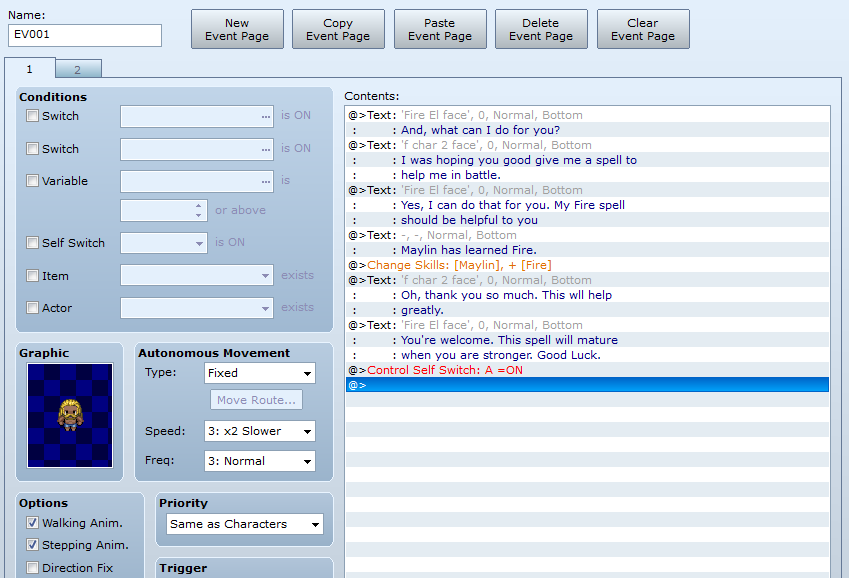Viewport: 849px width, 578px height.
Task: Open the Priority Same as Characters dropdown
Action: coord(245,524)
